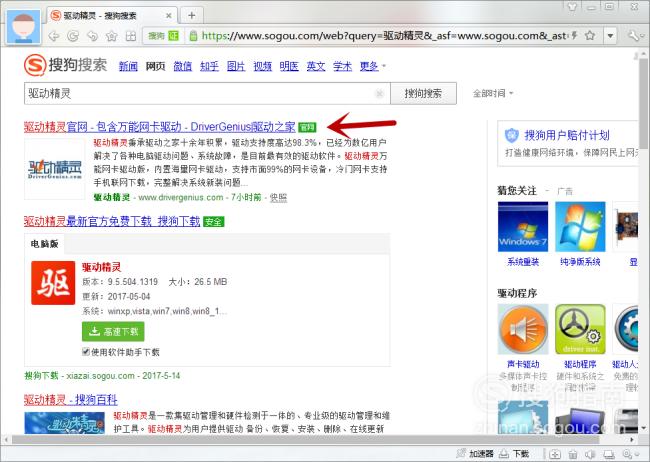650x462 pixels.
Task: Click the grid home page icon
Action: (x=131, y=36)
